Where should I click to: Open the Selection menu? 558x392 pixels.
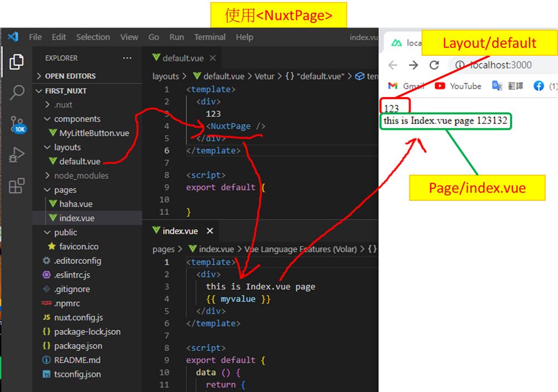point(93,37)
